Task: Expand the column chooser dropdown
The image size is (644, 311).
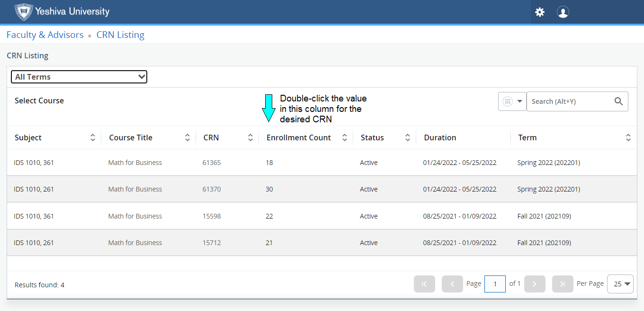Action: [512, 101]
